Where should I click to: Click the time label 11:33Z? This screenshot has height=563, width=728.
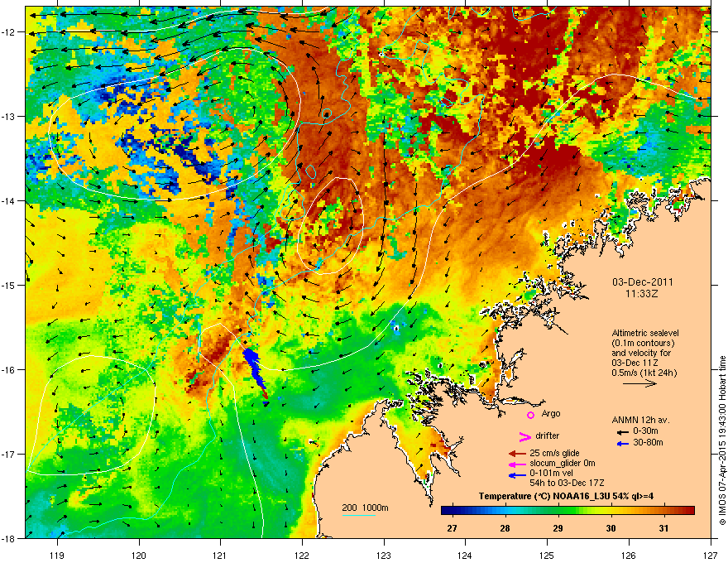pyautogui.click(x=643, y=294)
